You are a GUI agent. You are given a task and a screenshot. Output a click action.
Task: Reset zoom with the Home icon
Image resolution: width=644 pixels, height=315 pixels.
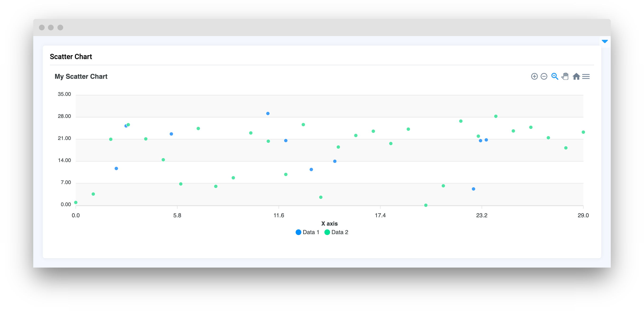pyautogui.click(x=576, y=76)
